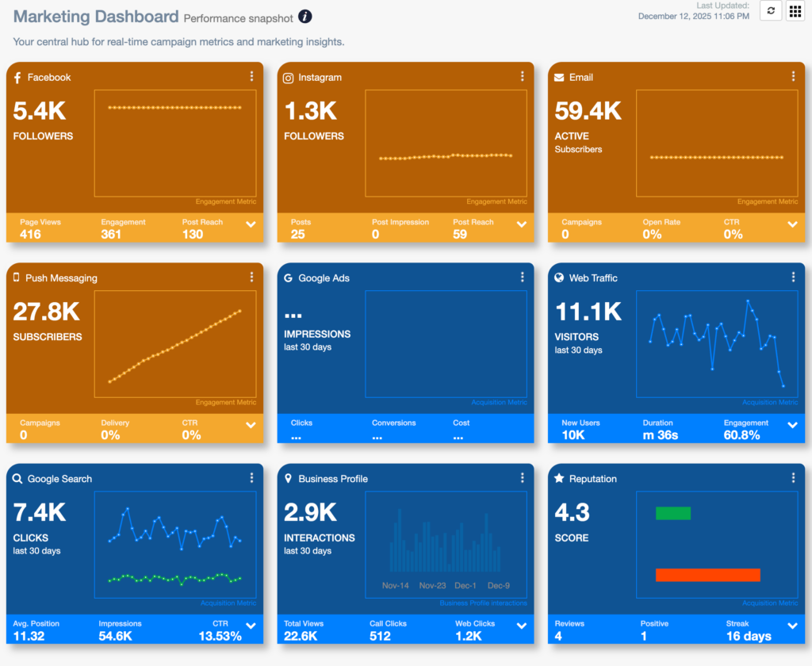Open the Facebook card three-dot menu
The width and height of the screenshot is (812, 666).
(x=251, y=76)
